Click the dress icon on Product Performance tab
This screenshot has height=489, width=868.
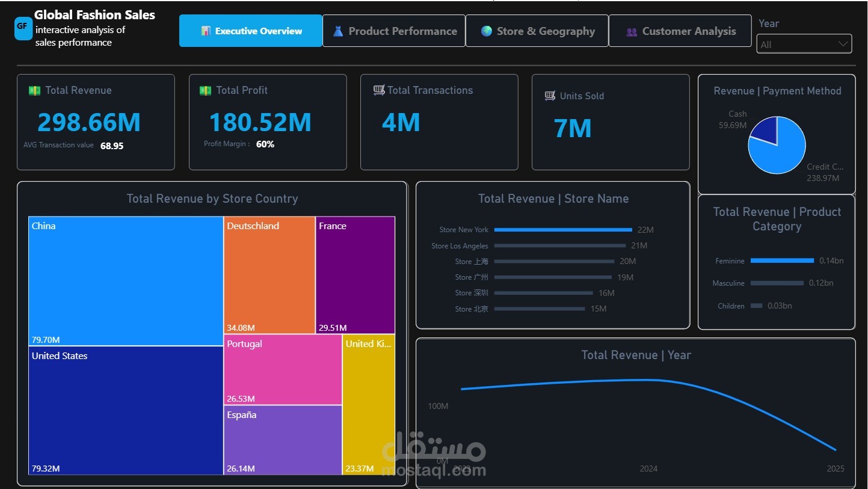point(338,31)
